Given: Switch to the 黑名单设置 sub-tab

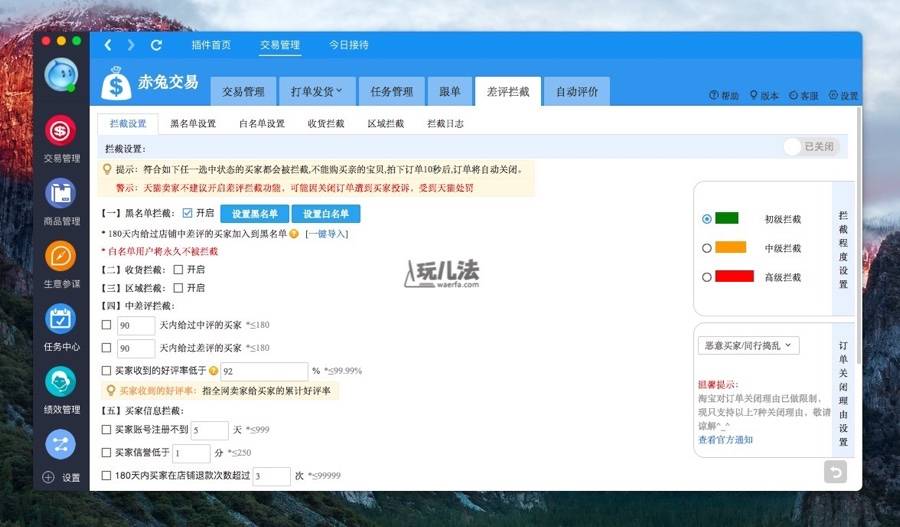Looking at the screenshot, I should click(x=193, y=124).
